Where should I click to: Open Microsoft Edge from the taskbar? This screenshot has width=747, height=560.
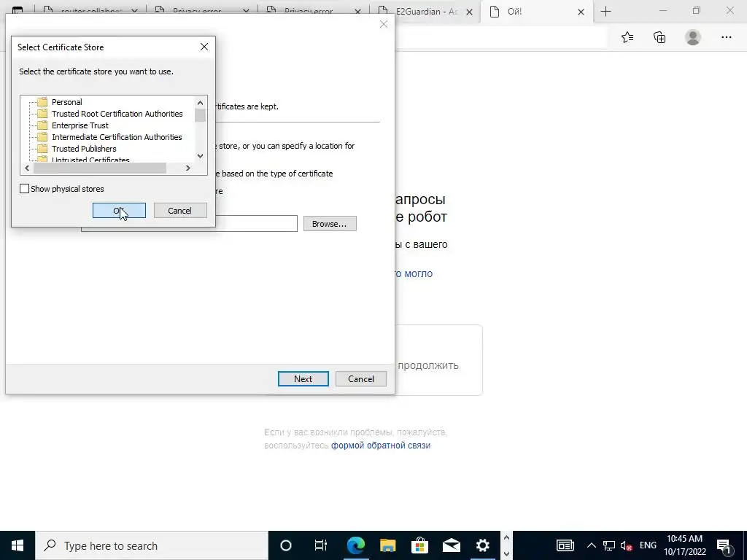pos(355,545)
